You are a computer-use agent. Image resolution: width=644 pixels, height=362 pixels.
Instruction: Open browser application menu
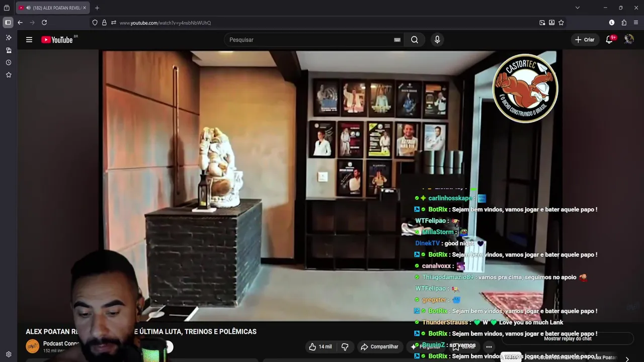tap(636, 23)
